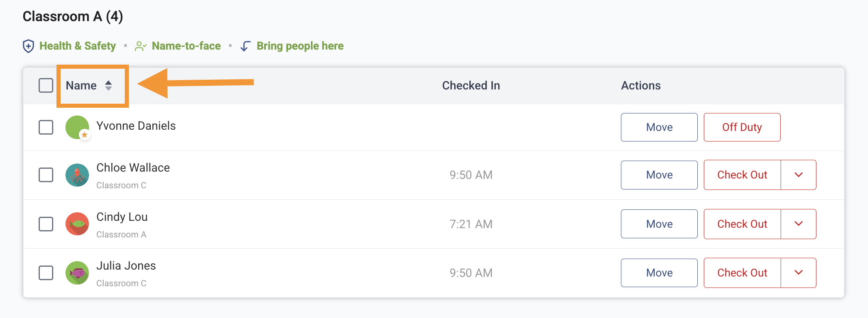The width and height of the screenshot is (868, 318).
Task: Click Julia Jones' fish avatar
Action: [x=77, y=273]
